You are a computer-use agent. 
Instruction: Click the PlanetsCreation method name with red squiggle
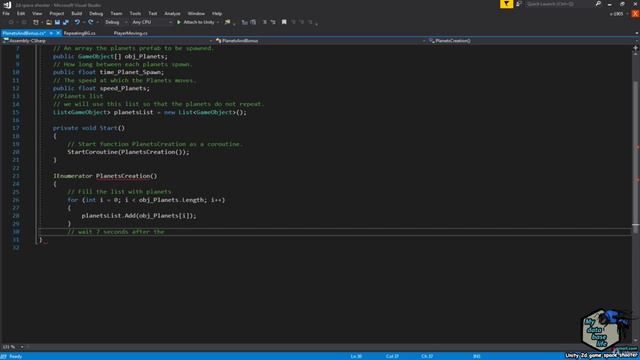click(123, 176)
